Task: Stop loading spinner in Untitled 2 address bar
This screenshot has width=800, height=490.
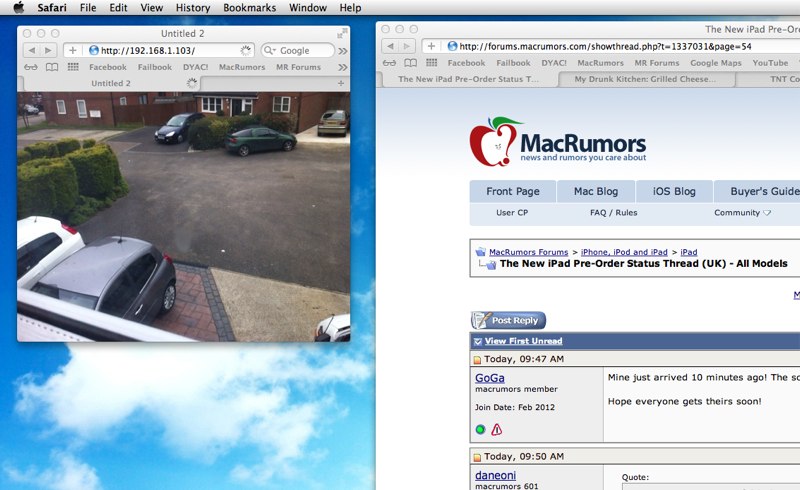Action: pos(246,50)
